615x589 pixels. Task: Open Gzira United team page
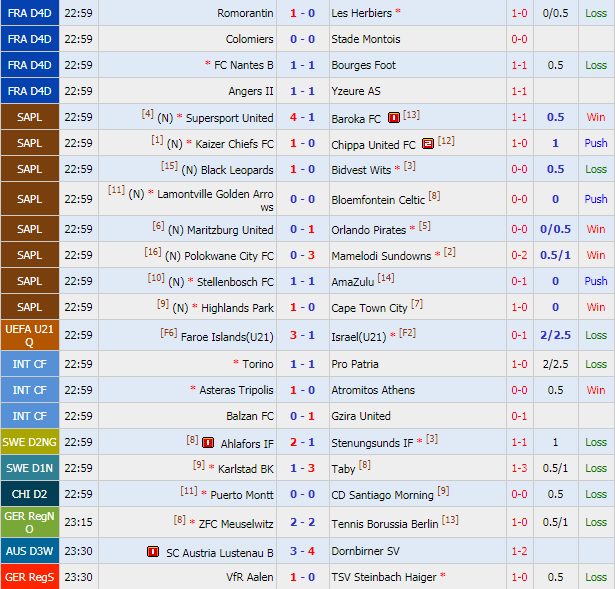pyautogui.click(x=361, y=416)
